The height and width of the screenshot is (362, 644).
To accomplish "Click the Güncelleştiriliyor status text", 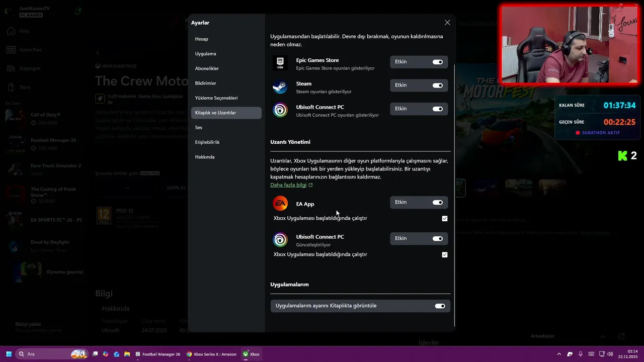I will [x=313, y=245].
